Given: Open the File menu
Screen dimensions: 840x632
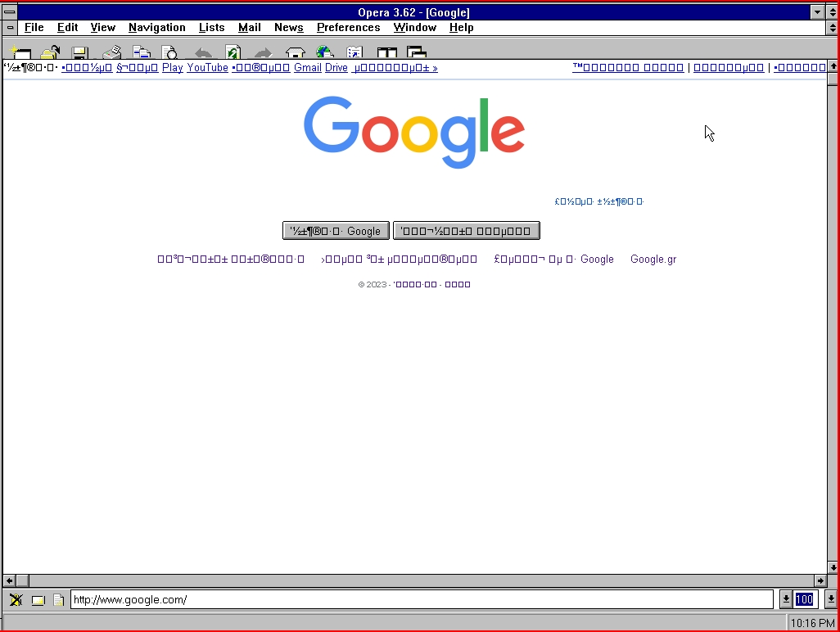Looking at the screenshot, I should point(34,27).
